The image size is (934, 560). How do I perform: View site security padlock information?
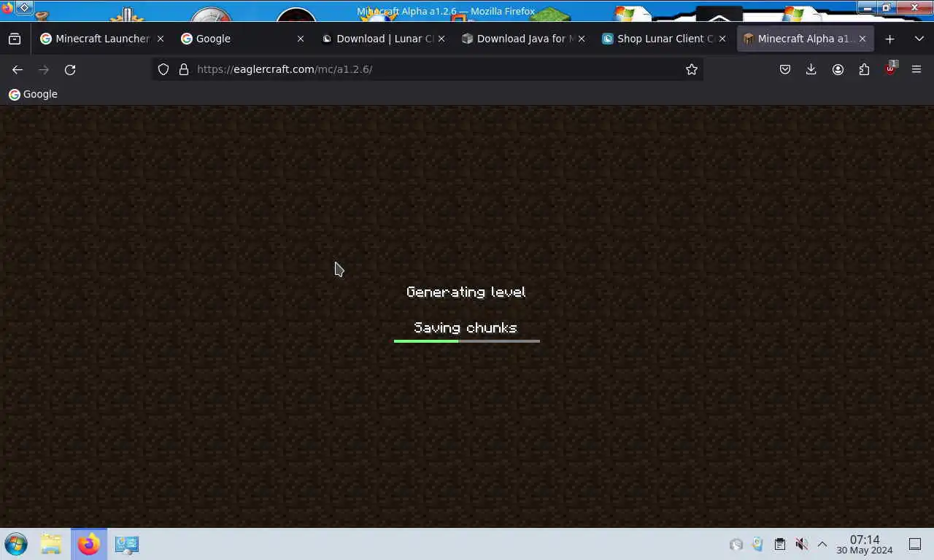[x=184, y=69]
